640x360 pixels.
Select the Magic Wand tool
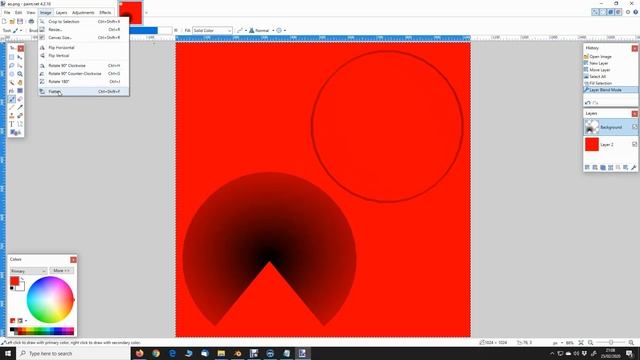coord(11,82)
